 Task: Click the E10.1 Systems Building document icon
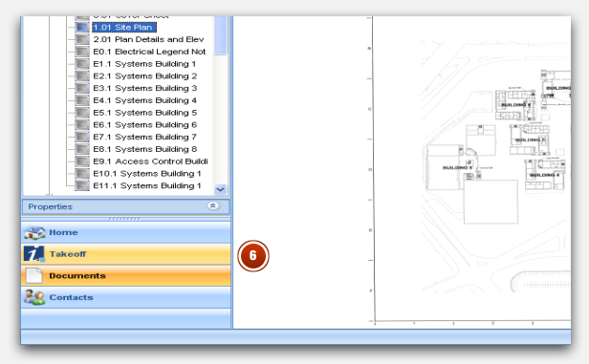[82, 173]
